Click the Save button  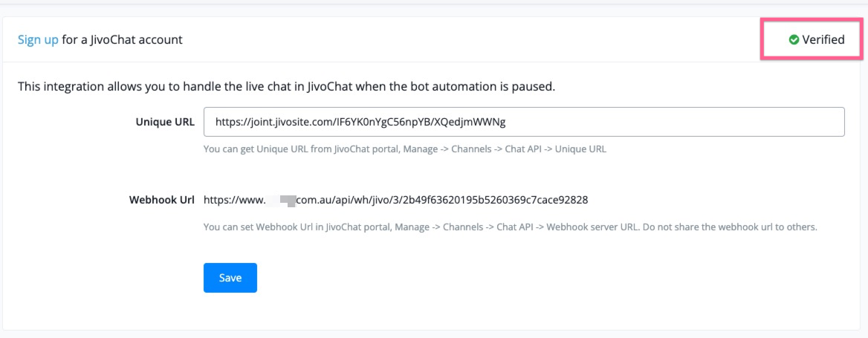230,278
